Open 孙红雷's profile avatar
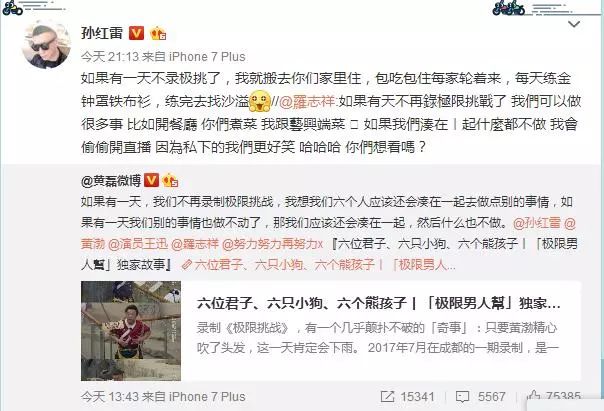The width and height of the screenshot is (604, 411). click(x=46, y=45)
